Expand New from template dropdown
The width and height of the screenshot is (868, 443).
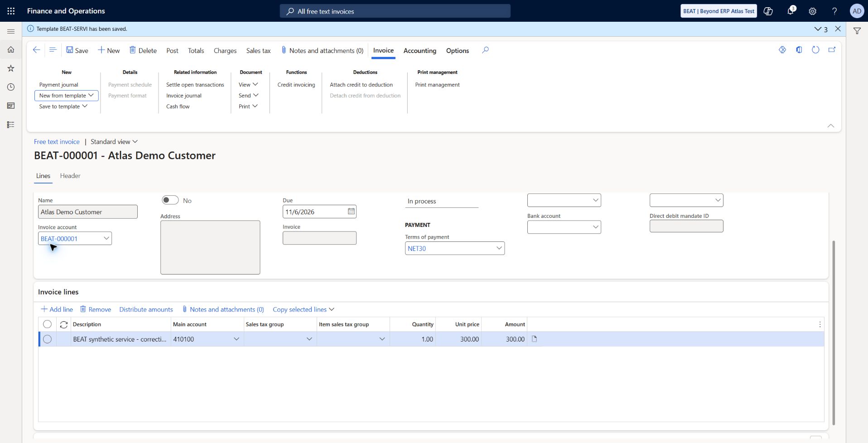(67, 96)
